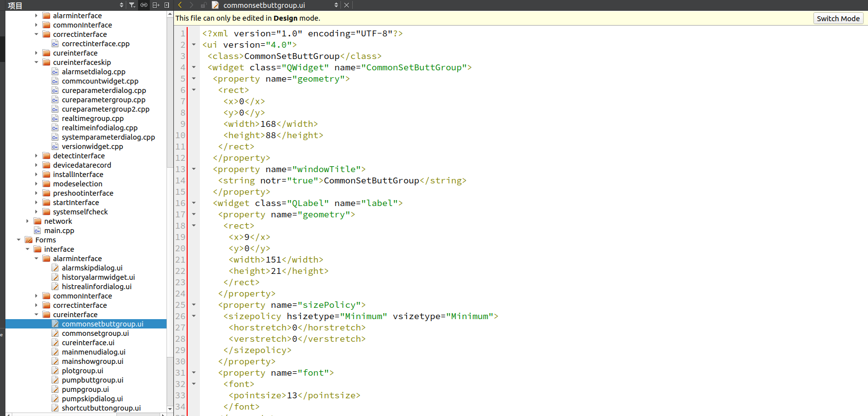Click the mainshowgroup.ui form icon
Screen dimensions: 868x416
point(55,361)
